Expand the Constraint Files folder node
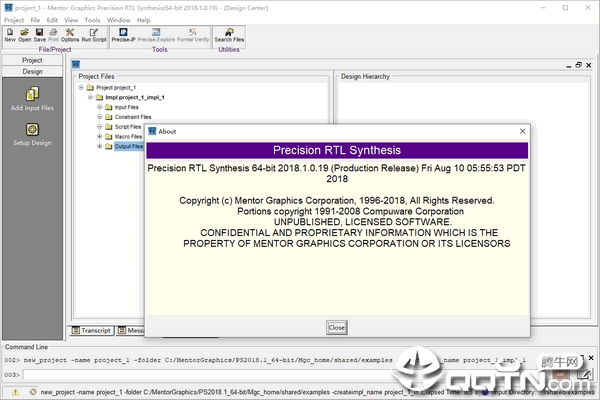This screenshot has height=400, width=600. click(99, 117)
